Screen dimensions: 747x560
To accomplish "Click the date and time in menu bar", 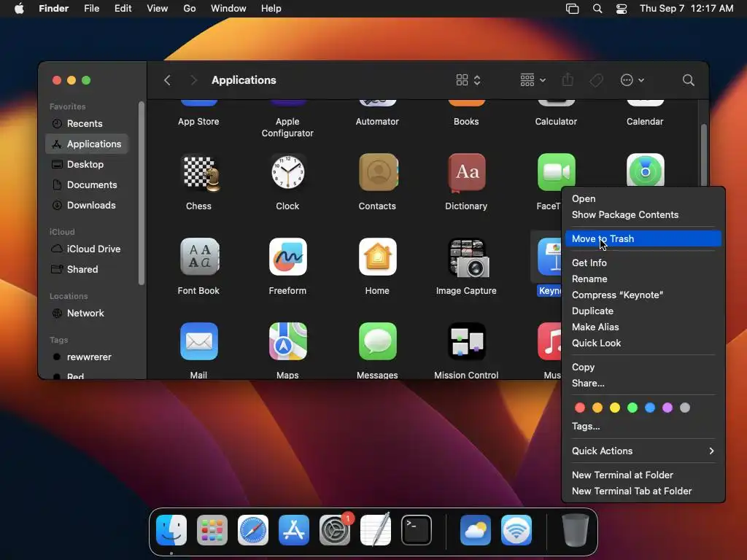I will point(686,9).
